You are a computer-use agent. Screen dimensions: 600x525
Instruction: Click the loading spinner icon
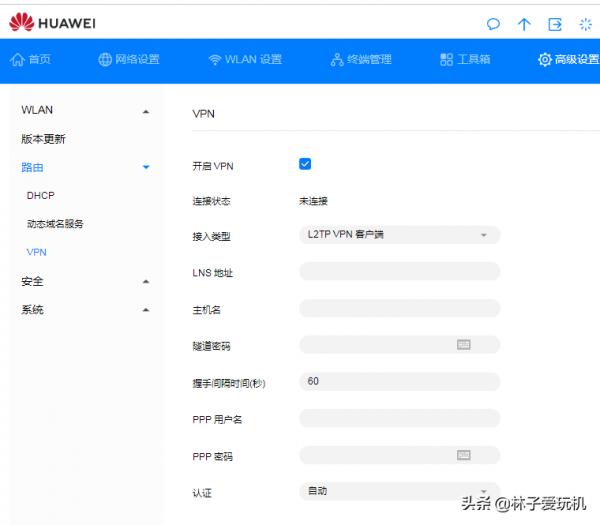(x=585, y=24)
